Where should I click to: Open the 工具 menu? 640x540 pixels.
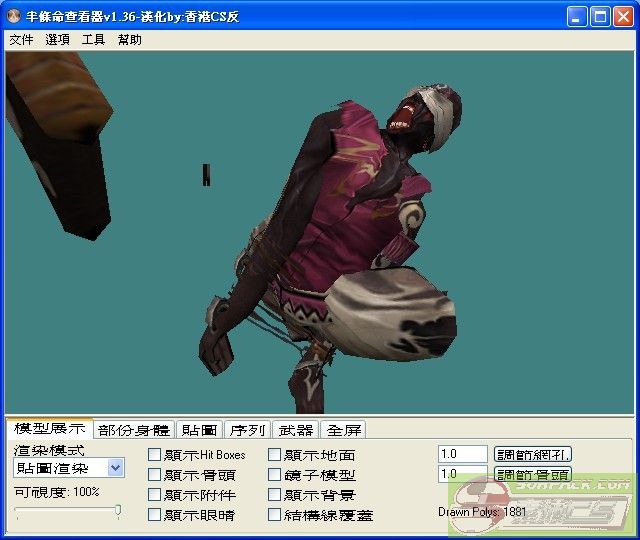[93, 40]
